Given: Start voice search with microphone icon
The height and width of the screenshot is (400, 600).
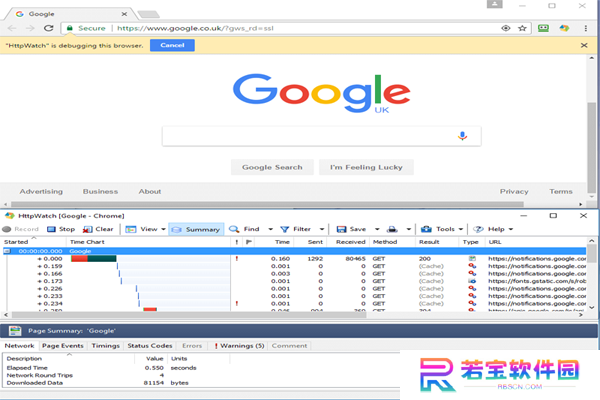Looking at the screenshot, I should [462, 136].
